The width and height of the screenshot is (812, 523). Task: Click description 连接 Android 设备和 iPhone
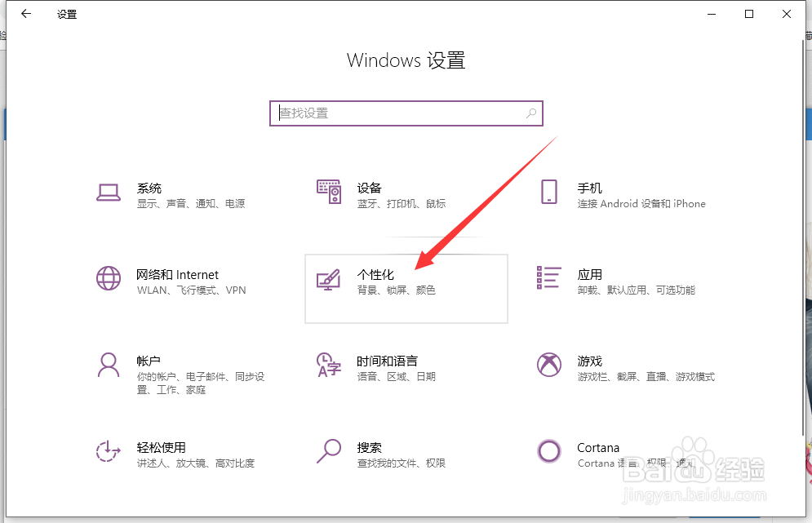tap(641, 203)
